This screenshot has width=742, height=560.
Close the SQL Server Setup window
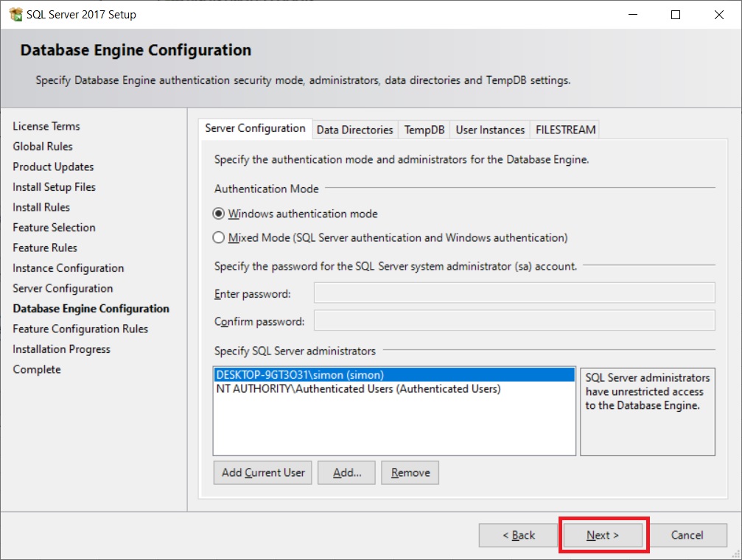(719, 15)
